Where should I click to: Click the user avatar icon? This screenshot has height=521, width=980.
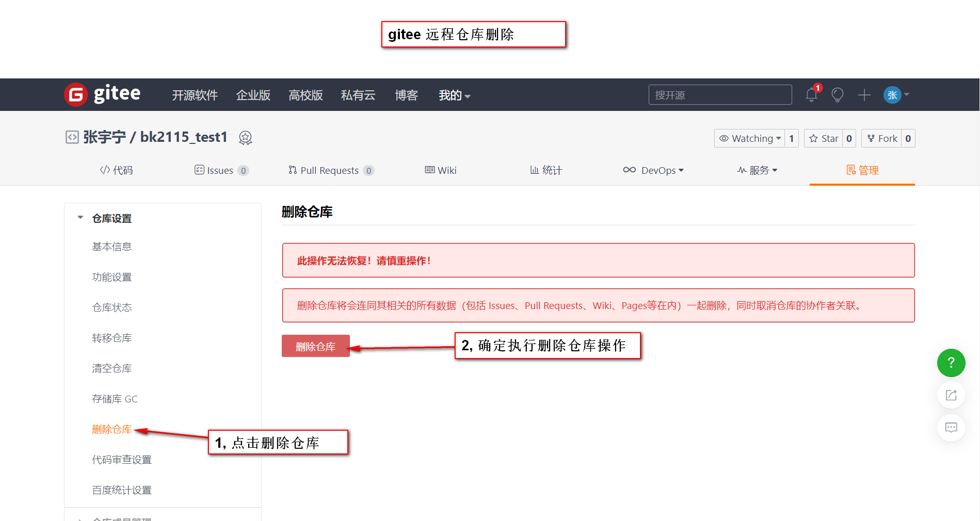(x=892, y=95)
